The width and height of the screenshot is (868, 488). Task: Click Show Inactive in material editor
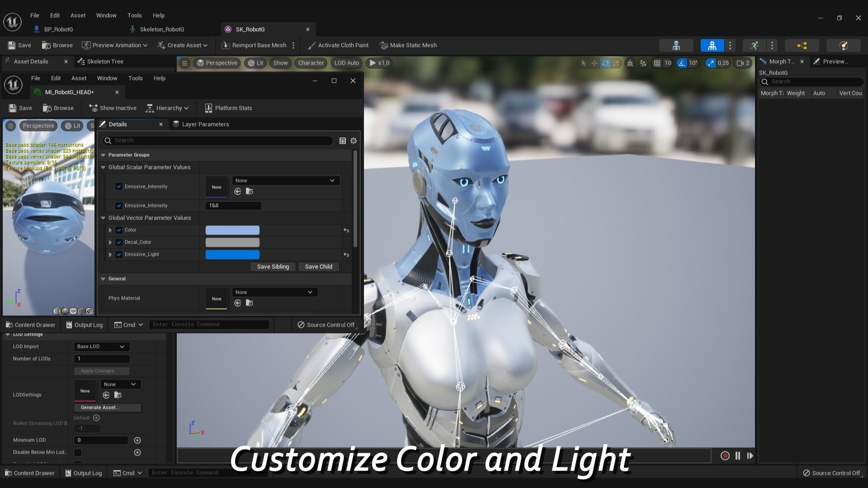(113, 108)
